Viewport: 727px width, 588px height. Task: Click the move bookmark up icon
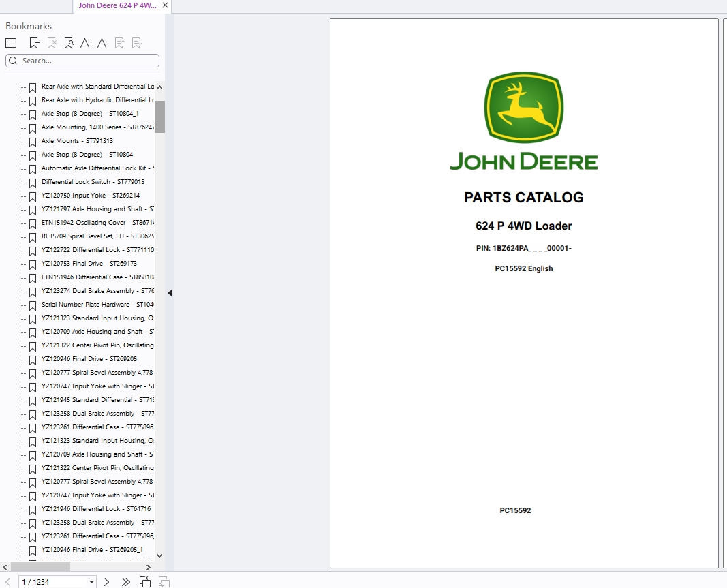click(x=120, y=43)
